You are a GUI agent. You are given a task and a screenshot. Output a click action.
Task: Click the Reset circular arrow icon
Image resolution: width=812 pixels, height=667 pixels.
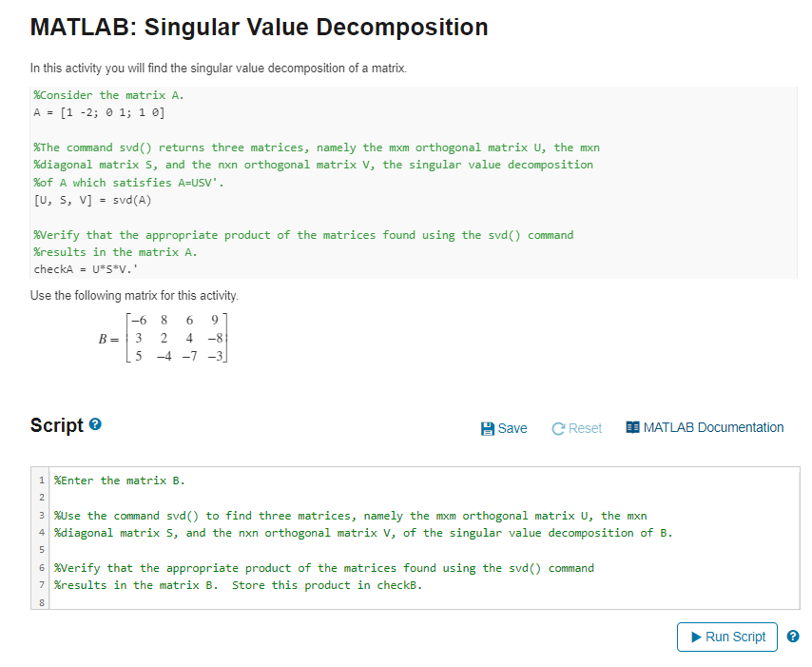click(x=558, y=428)
